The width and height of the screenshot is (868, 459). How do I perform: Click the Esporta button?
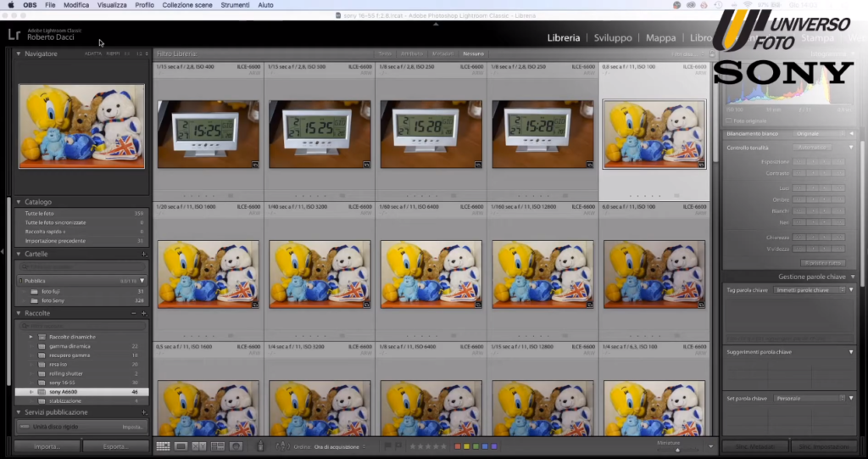(x=115, y=446)
